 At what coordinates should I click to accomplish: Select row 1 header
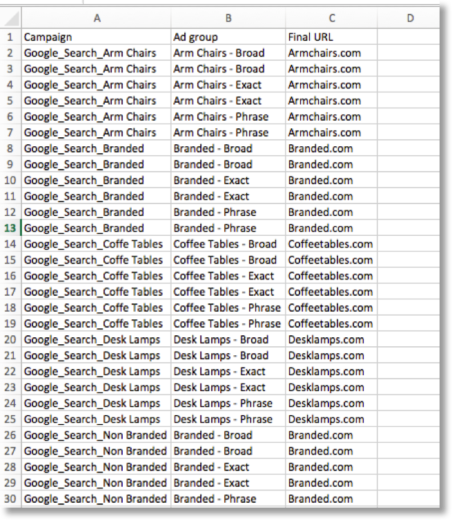10,37
